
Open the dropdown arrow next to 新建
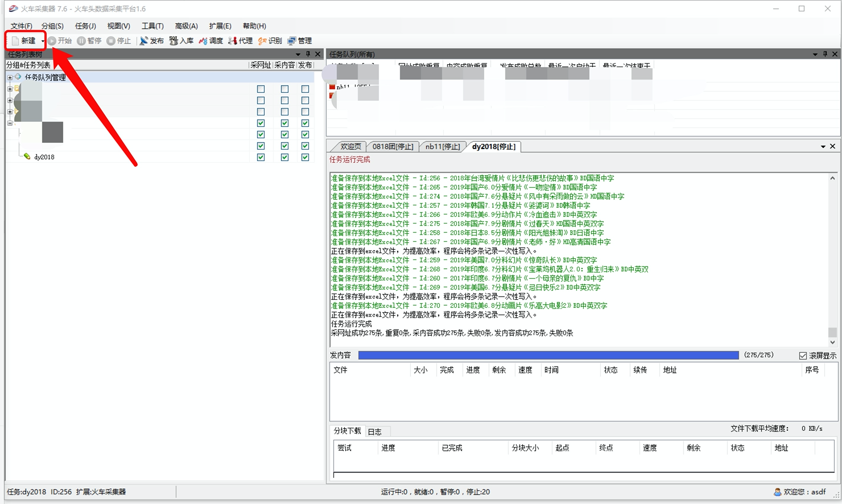[x=43, y=41]
